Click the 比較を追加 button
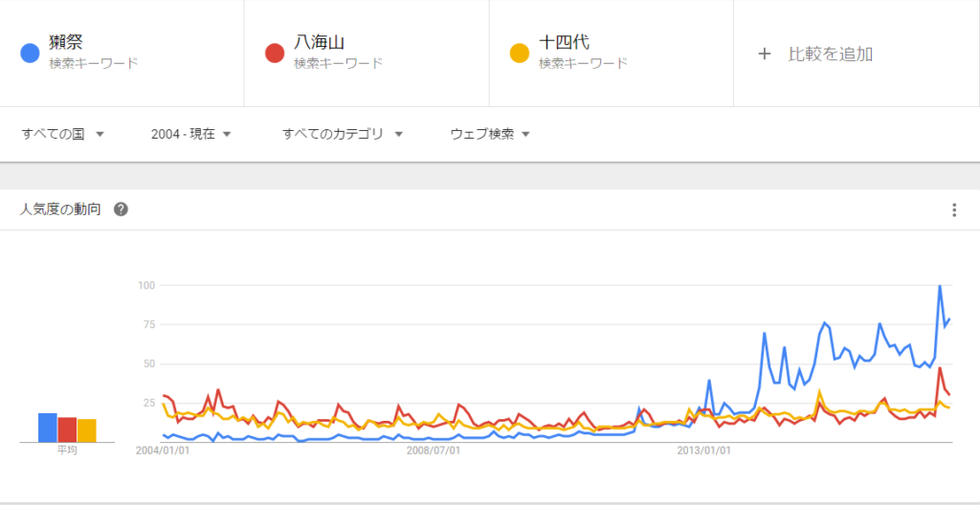 [x=830, y=54]
